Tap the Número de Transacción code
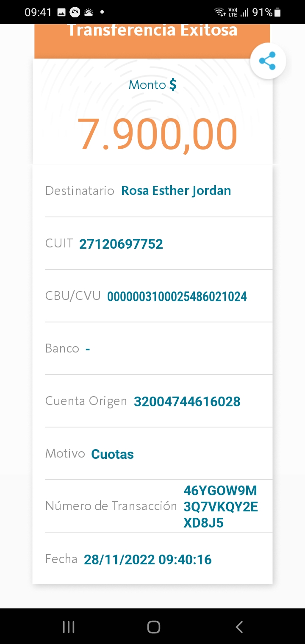This screenshot has width=305, height=644. tap(220, 507)
